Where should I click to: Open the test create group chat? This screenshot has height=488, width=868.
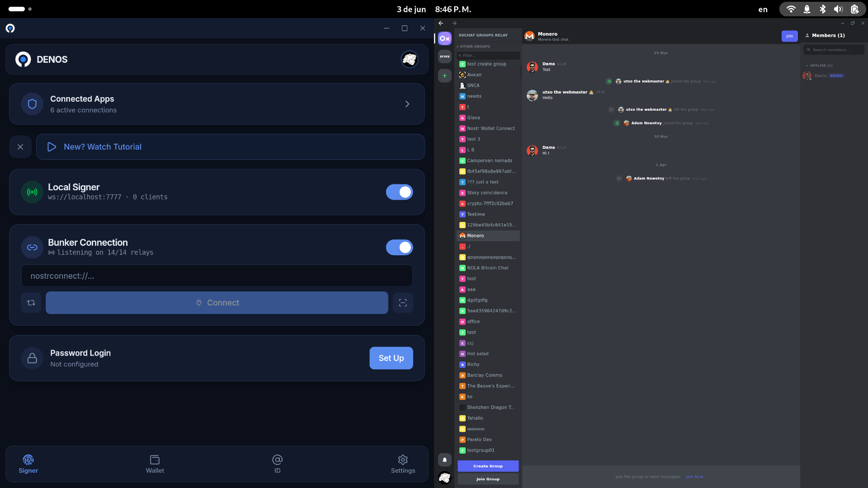click(x=488, y=64)
